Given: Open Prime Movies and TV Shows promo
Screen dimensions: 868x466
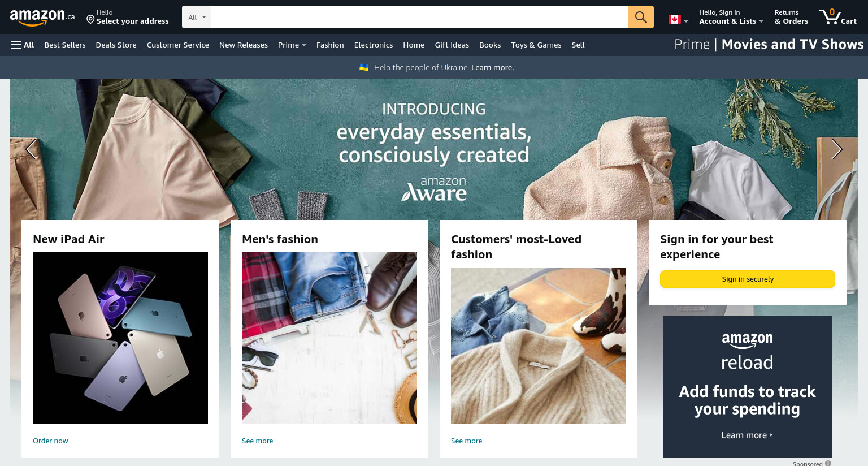Looking at the screenshot, I should [x=769, y=44].
